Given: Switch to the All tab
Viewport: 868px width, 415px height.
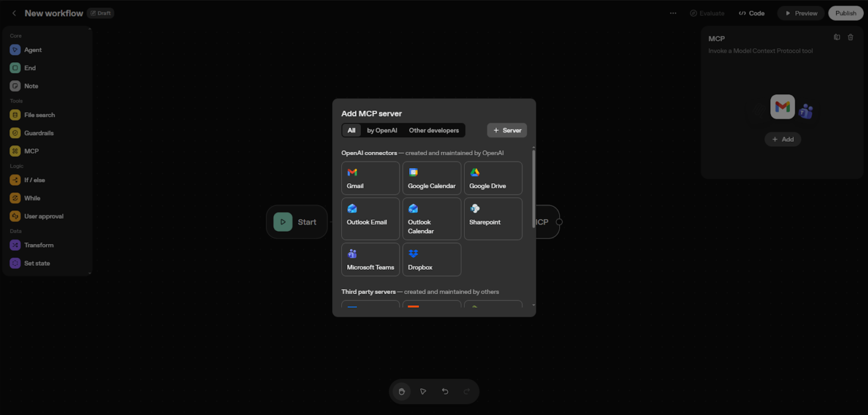Looking at the screenshot, I should coord(351,130).
